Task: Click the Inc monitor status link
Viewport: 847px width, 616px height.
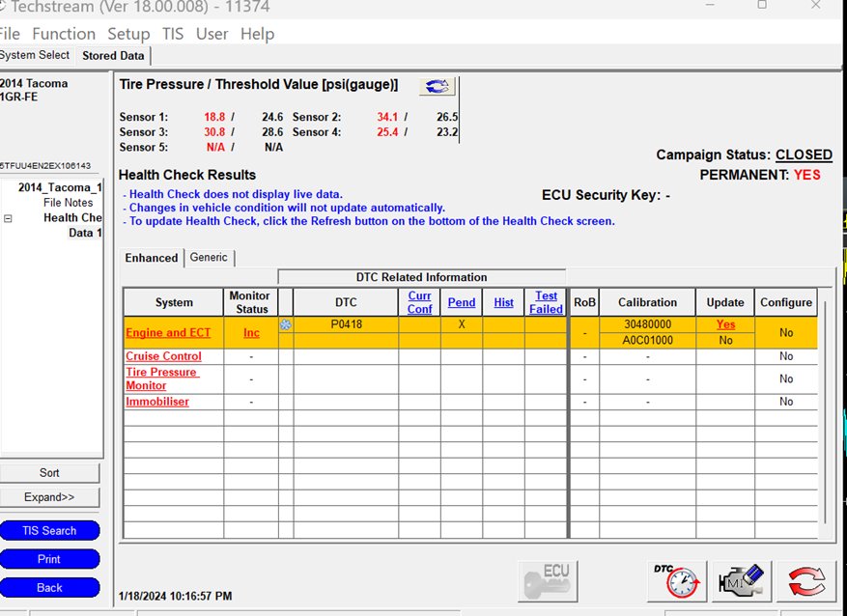Action: 251,332
